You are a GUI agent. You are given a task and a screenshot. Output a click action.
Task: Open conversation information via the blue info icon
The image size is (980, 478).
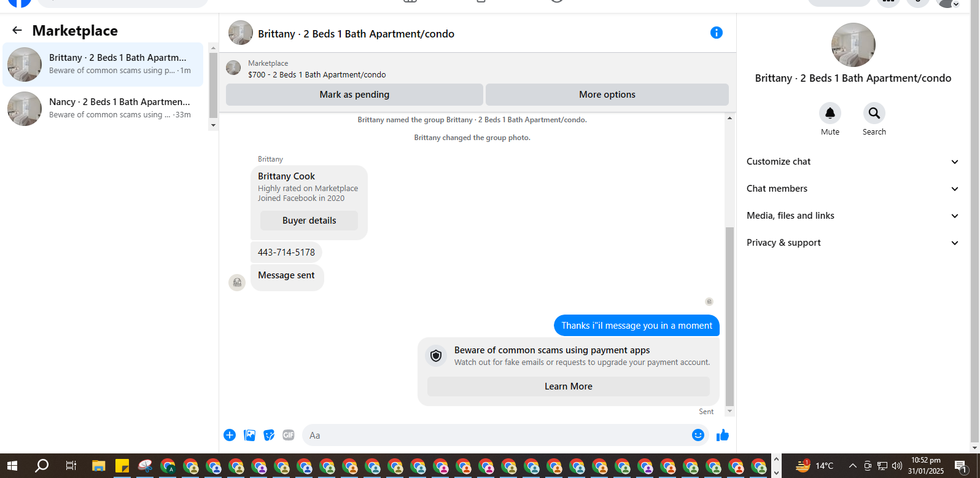click(x=717, y=33)
